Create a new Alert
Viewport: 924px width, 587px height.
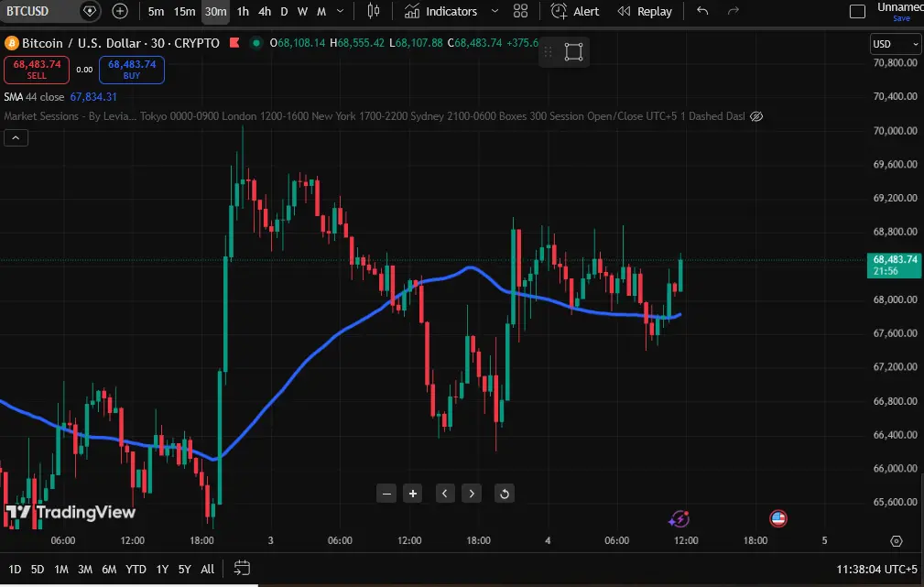(x=574, y=11)
